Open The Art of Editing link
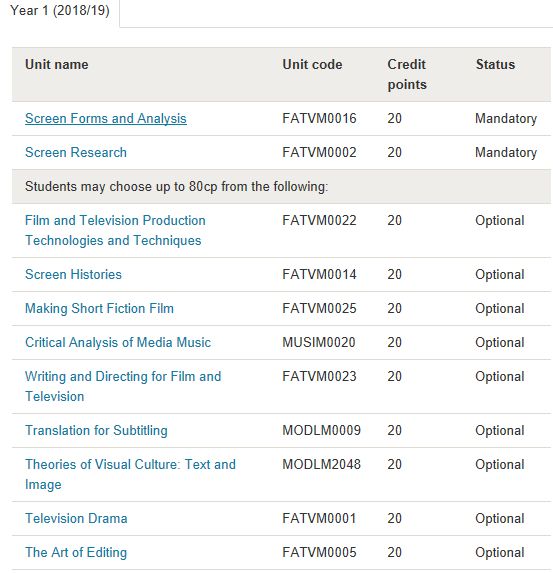553x573 pixels. coord(76,553)
